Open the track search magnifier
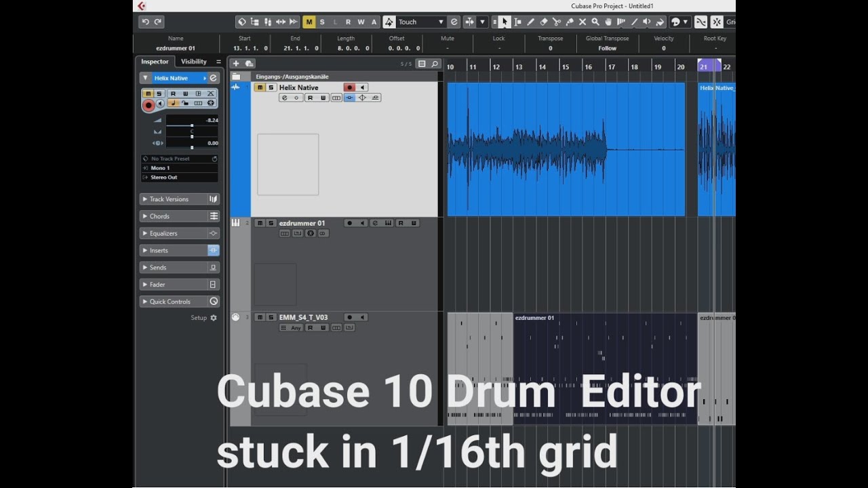This screenshot has width=868, height=488. click(435, 64)
